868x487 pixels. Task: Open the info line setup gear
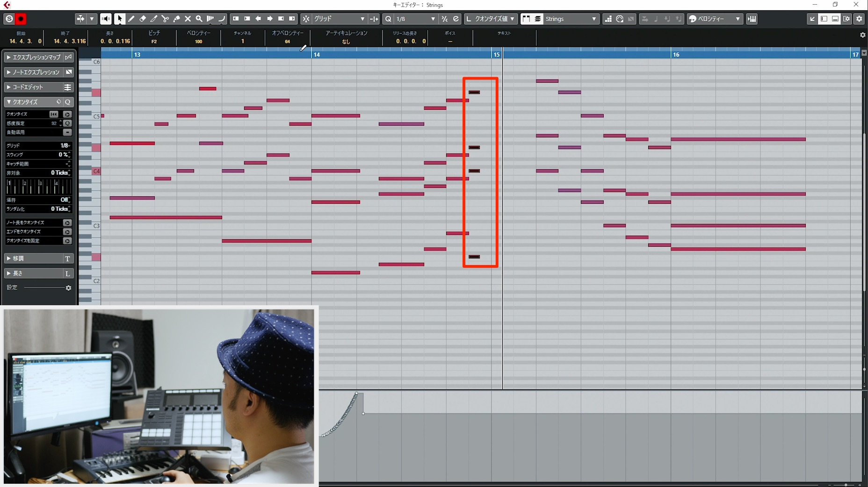pos(862,35)
